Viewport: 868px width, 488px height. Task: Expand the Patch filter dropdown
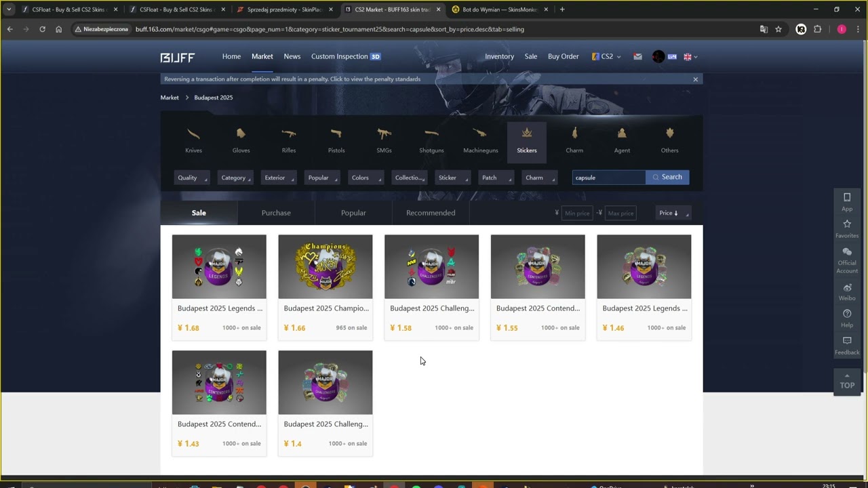click(496, 178)
